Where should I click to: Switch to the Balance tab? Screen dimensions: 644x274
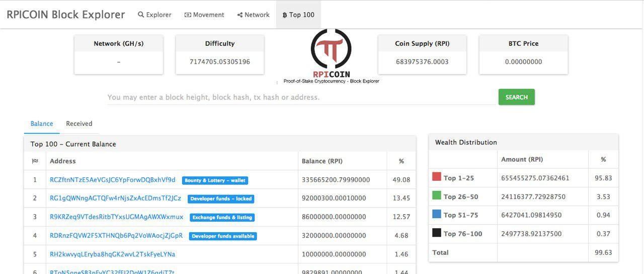(42, 123)
